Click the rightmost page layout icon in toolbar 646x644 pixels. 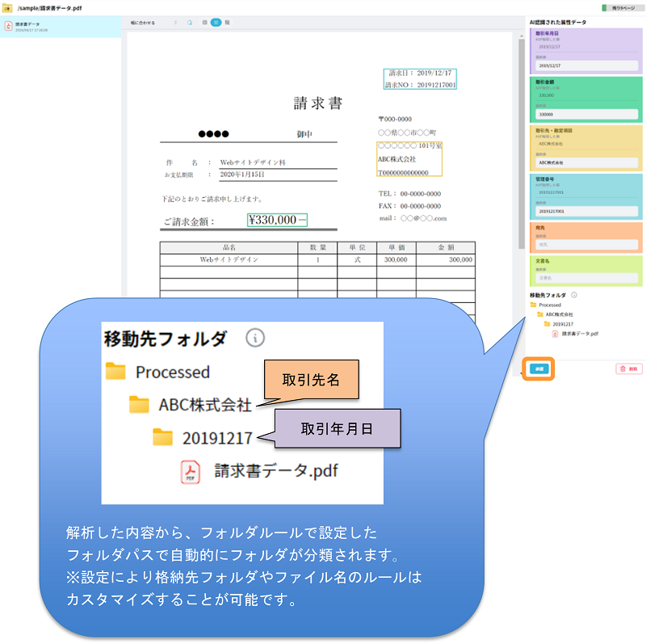click(x=228, y=23)
